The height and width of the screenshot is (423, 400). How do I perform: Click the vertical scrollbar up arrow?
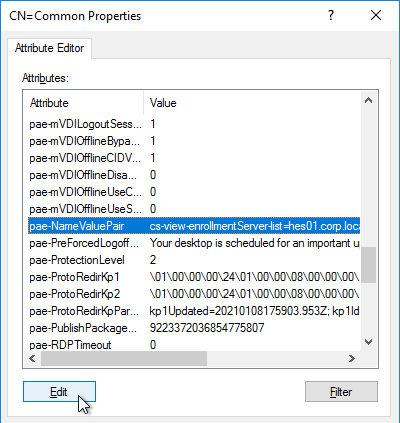tap(368, 100)
